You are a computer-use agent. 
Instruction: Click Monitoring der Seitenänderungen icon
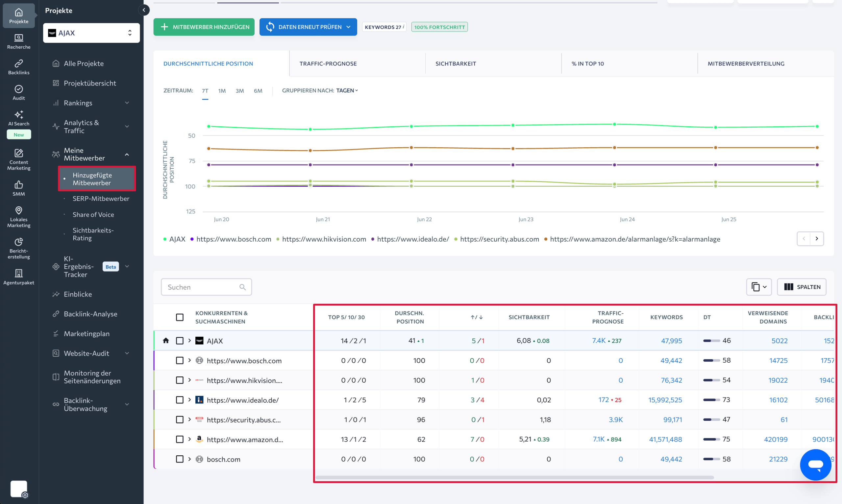click(x=56, y=377)
